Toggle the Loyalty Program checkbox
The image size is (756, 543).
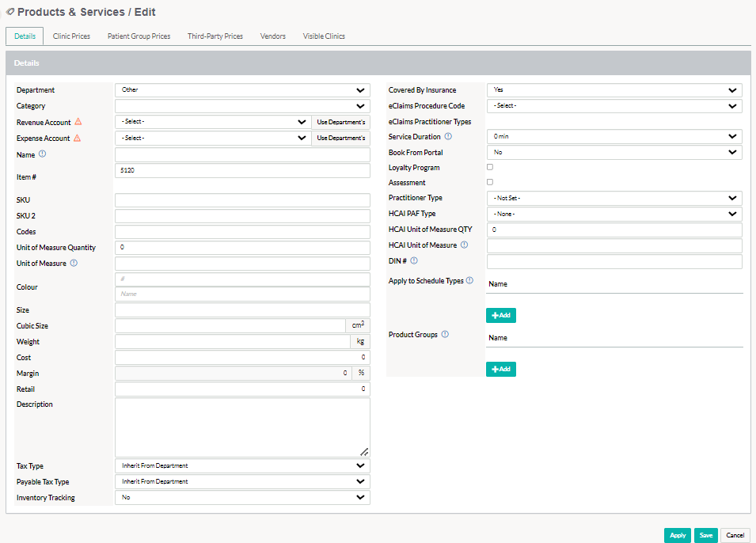(x=490, y=167)
